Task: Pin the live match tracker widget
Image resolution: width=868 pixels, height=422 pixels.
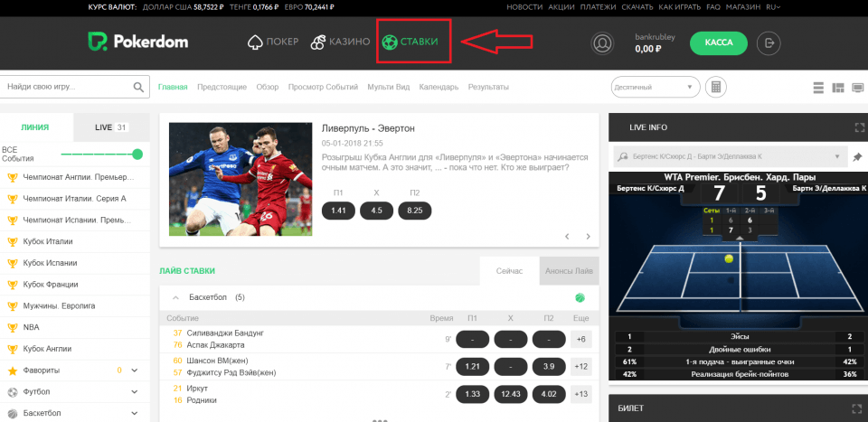Action: pos(857,156)
